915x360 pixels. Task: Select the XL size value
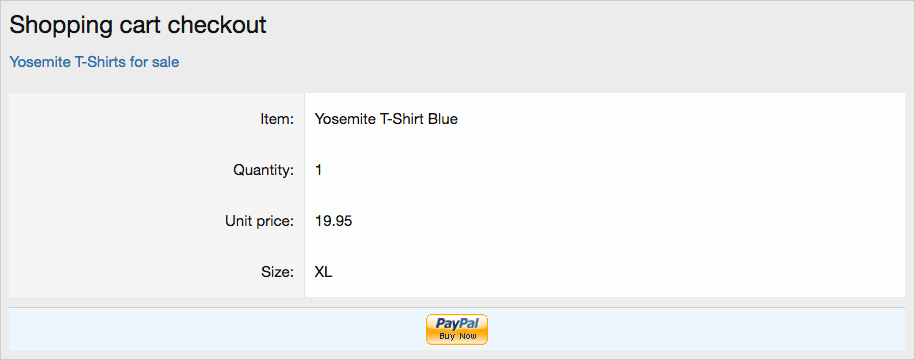[323, 272]
